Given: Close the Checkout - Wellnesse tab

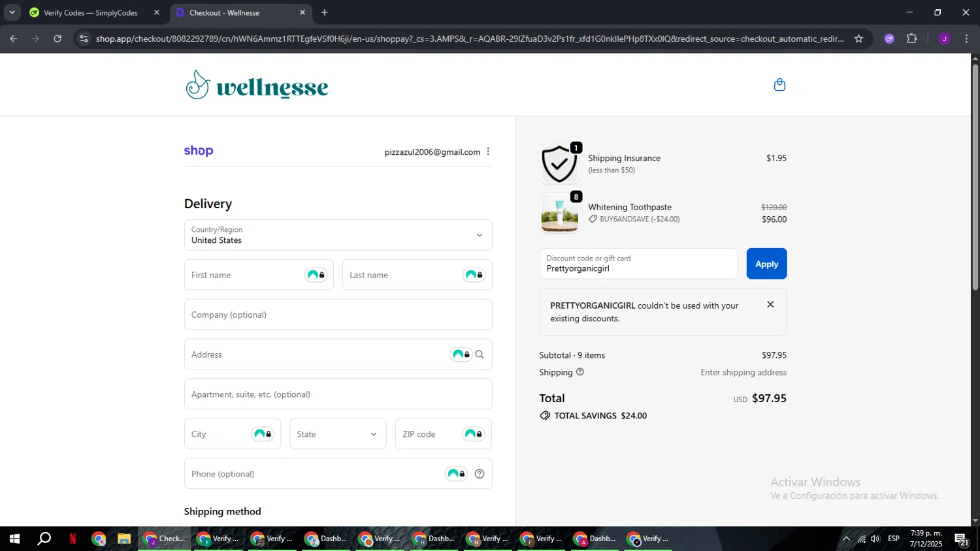Looking at the screenshot, I should point(302,12).
